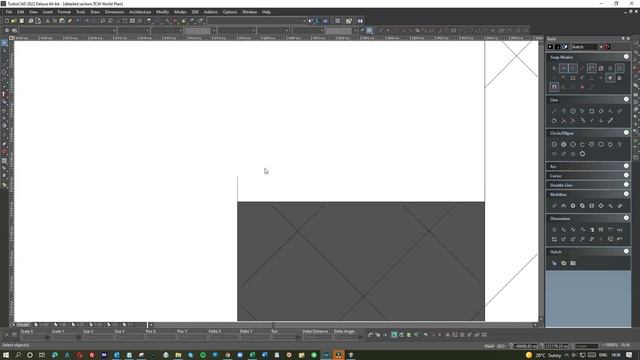The height and width of the screenshot is (360, 640).
Task: Expand the Arc tools group
Action: point(626,166)
